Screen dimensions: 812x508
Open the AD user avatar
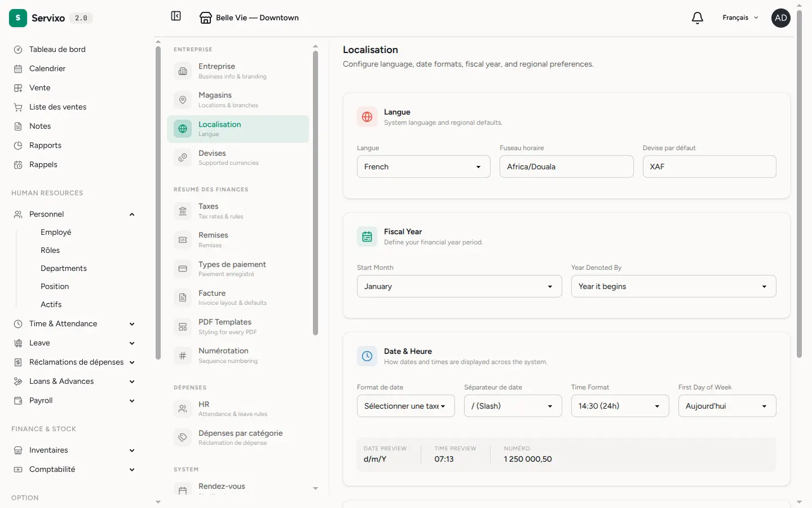tap(781, 18)
